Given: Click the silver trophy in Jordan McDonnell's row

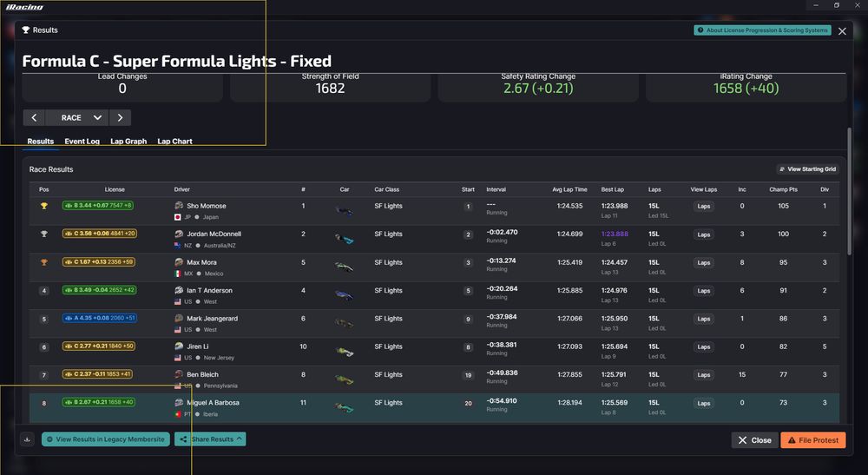Looking at the screenshot, I should pos(43,234).
